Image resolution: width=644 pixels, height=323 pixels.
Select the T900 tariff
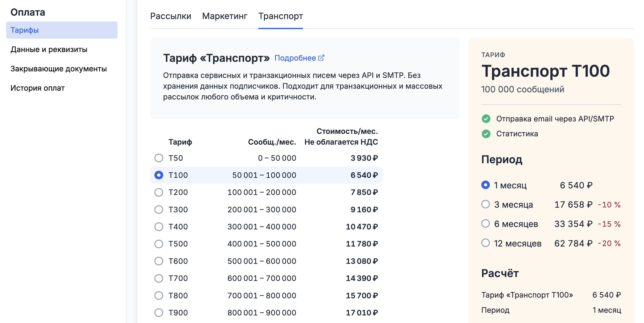(158, 312)
